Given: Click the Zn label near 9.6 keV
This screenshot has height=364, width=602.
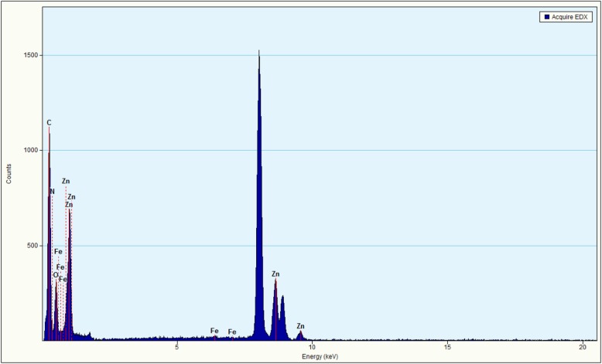Looking at the screenshot, I should click(x=300, y=326).
